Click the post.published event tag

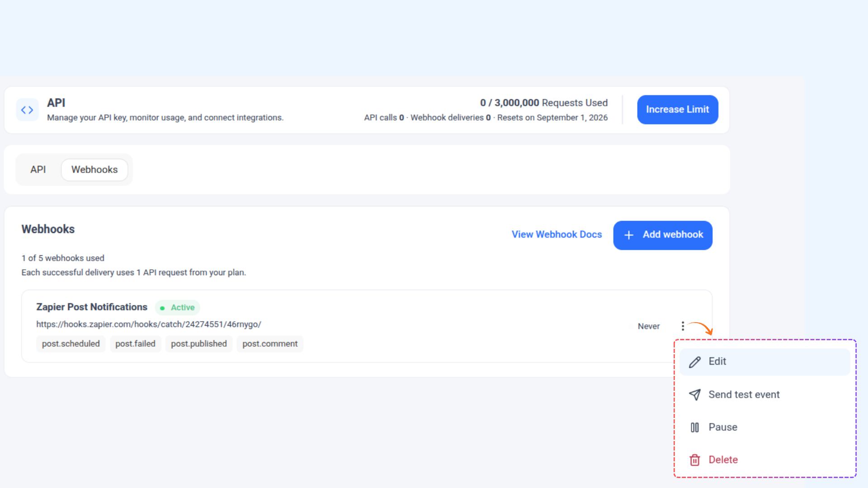pyautogui.click(x=198, y=344)
